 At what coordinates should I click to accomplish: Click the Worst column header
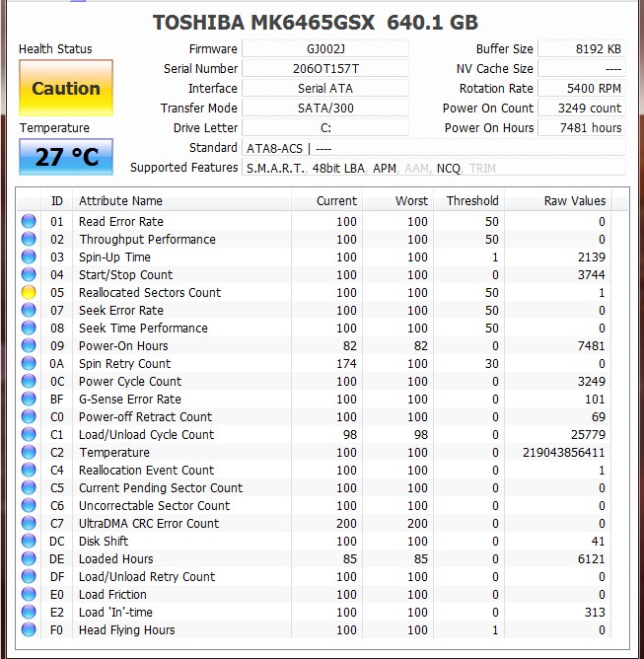click(397, 201)
